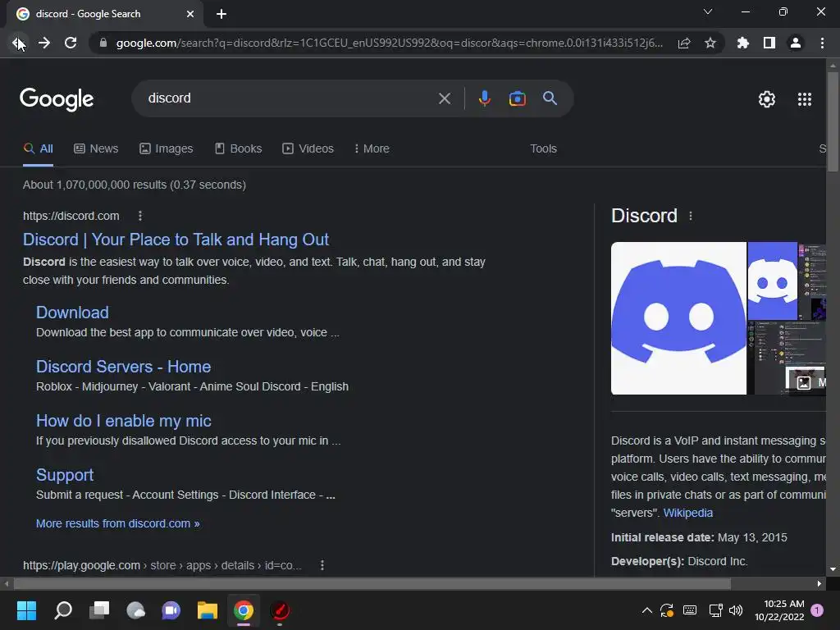Toggle Chrome side panel
This screenshot has height=630, width=840.
[769, 43]
